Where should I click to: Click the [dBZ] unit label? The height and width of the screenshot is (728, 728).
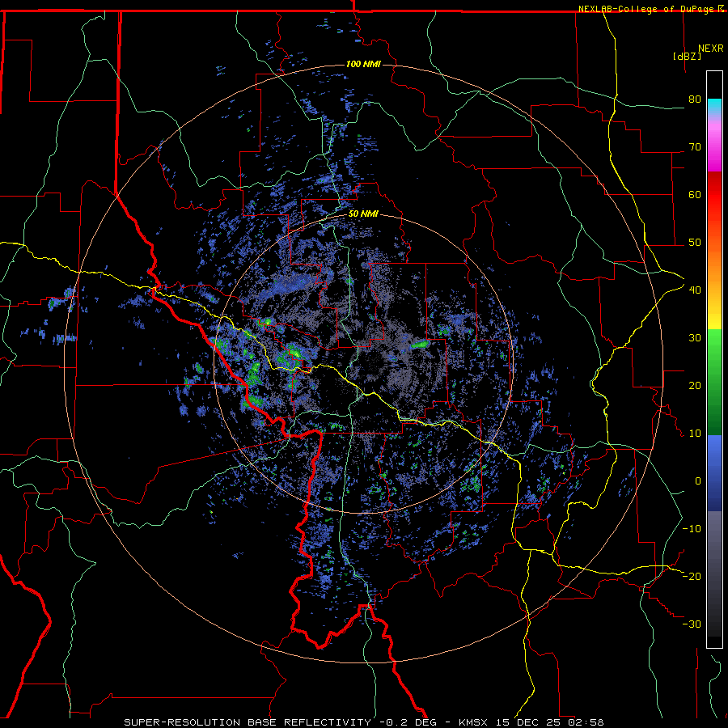click(x=687, y=56)
